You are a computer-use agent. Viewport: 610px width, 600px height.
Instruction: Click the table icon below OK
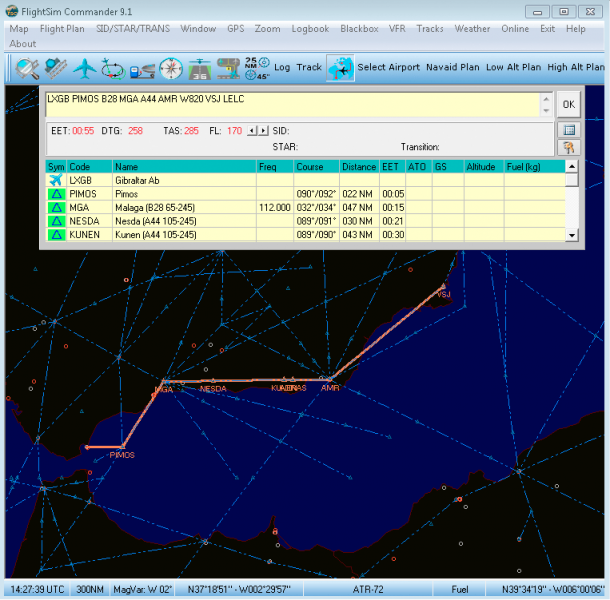pyautogui.click(x=569, y=130)
